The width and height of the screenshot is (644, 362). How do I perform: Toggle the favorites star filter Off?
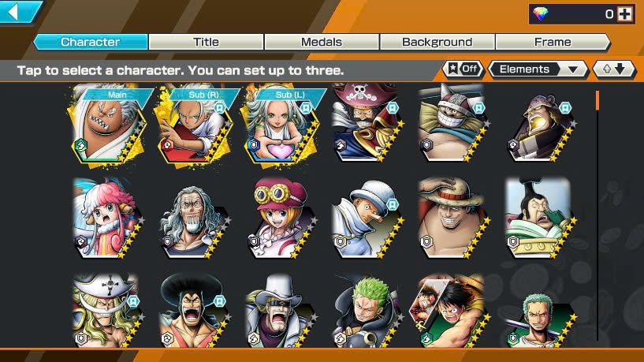pos(463,69)
